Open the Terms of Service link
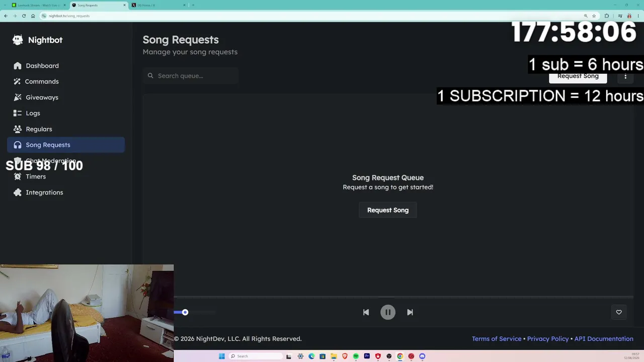 [x=497, y=339]
